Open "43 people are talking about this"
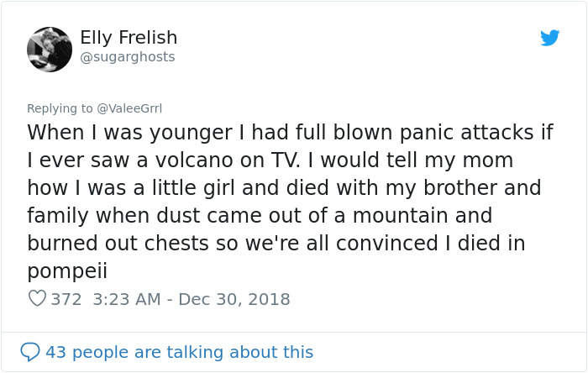 [179, 351]
